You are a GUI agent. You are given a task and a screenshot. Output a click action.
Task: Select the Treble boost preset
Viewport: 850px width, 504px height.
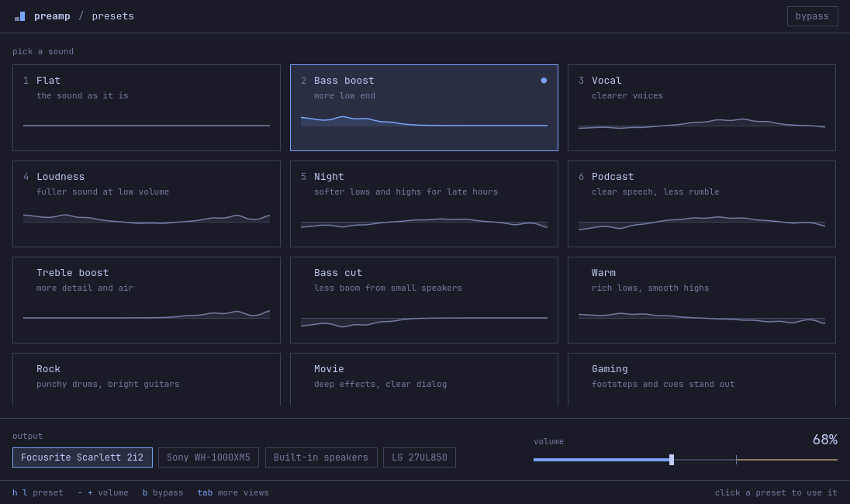(147, 300)
